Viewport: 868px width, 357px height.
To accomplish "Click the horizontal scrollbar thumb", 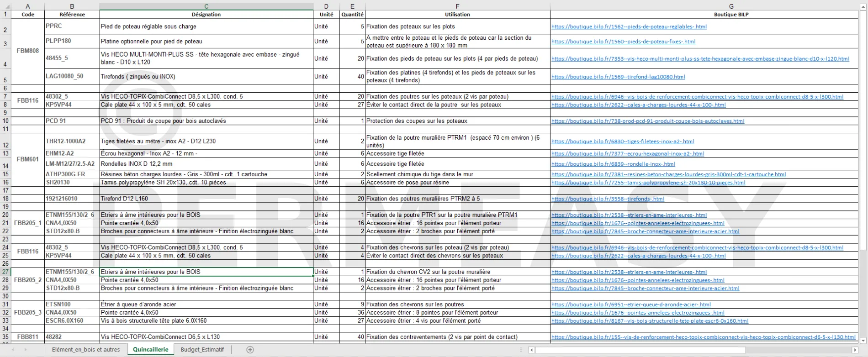I will tap(640, 350).
